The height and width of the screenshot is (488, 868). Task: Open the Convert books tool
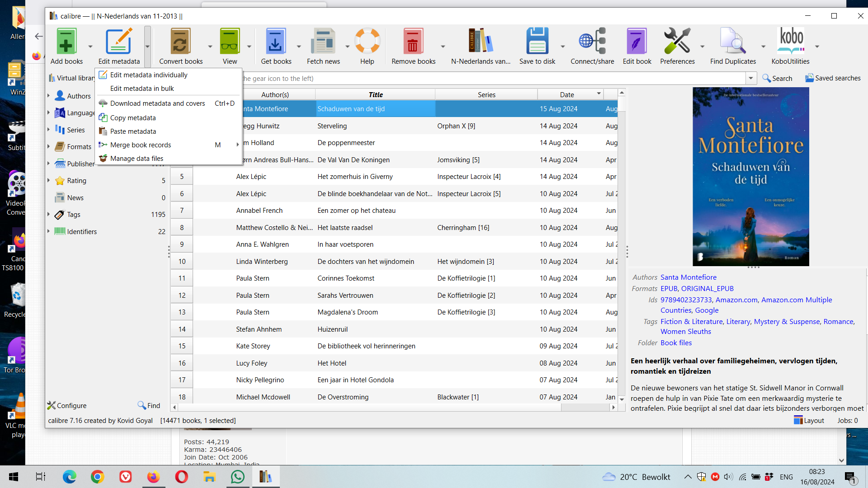(180, 42)
